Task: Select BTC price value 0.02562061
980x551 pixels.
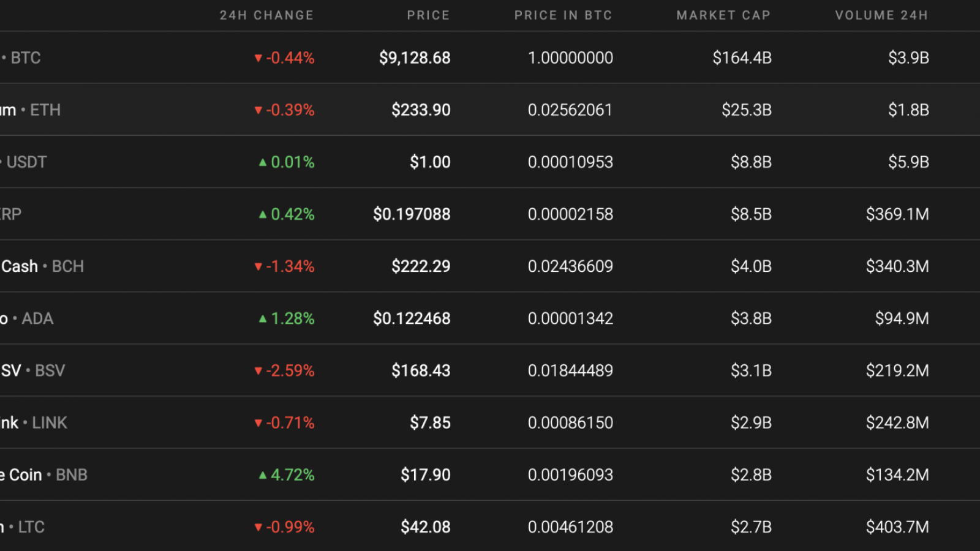Action: (x=570, y=110)
